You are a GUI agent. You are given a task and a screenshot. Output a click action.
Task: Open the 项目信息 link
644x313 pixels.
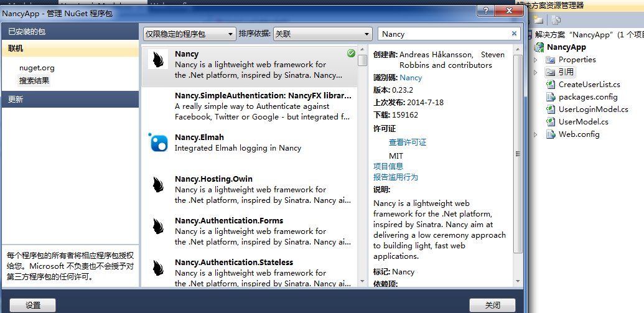point(388,166)
